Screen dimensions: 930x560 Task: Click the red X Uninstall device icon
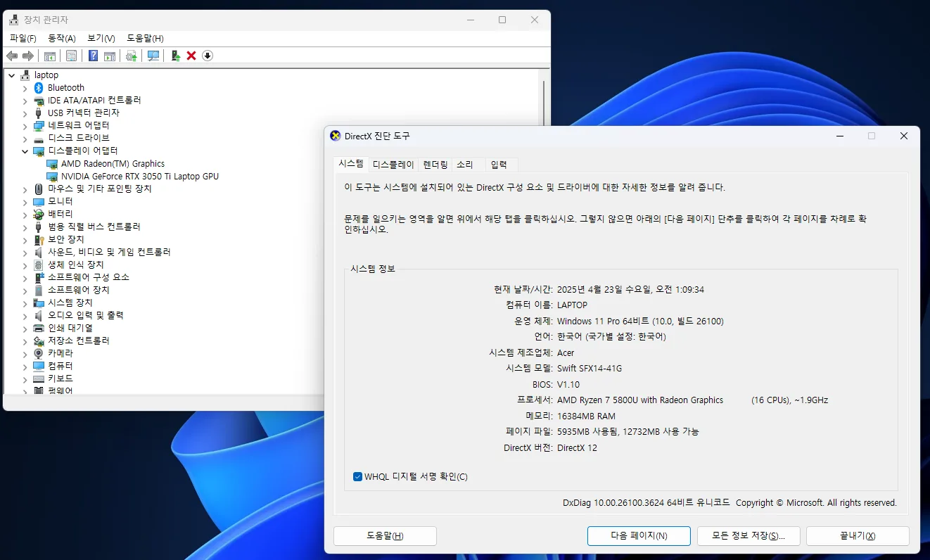click(x=191, y=56)
